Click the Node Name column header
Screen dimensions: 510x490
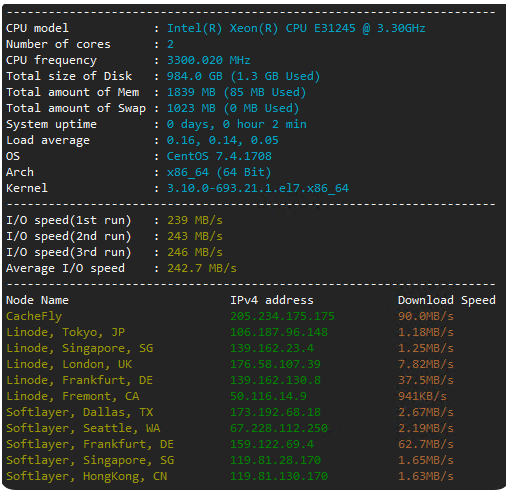tap(37, 300)
